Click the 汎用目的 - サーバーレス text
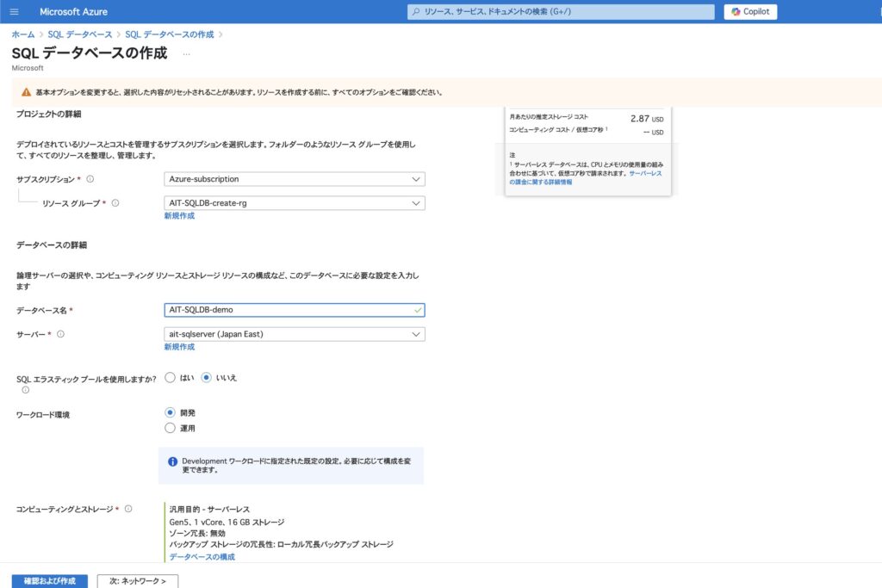The image size is (882, 588). pos(209,510)
